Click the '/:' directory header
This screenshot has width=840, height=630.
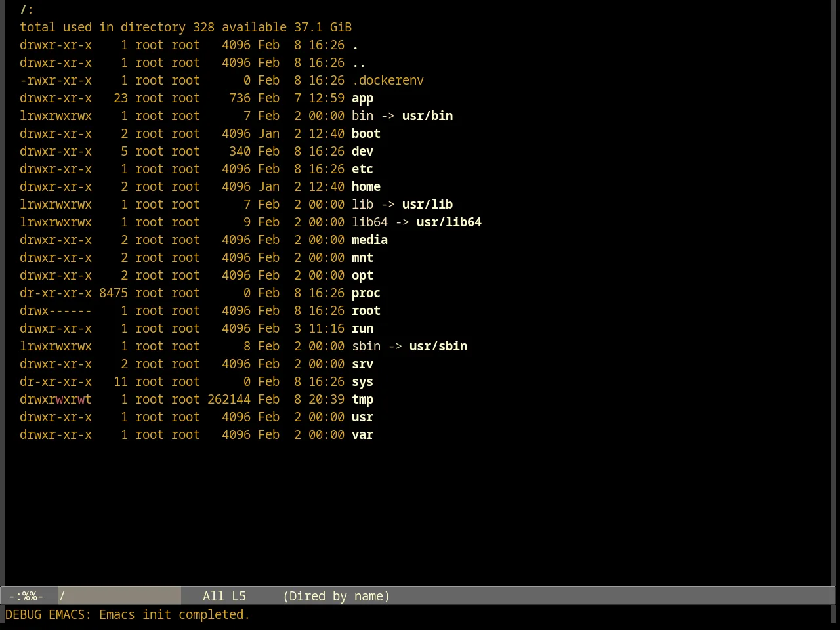pyautogui.click(x=27, y=10)
